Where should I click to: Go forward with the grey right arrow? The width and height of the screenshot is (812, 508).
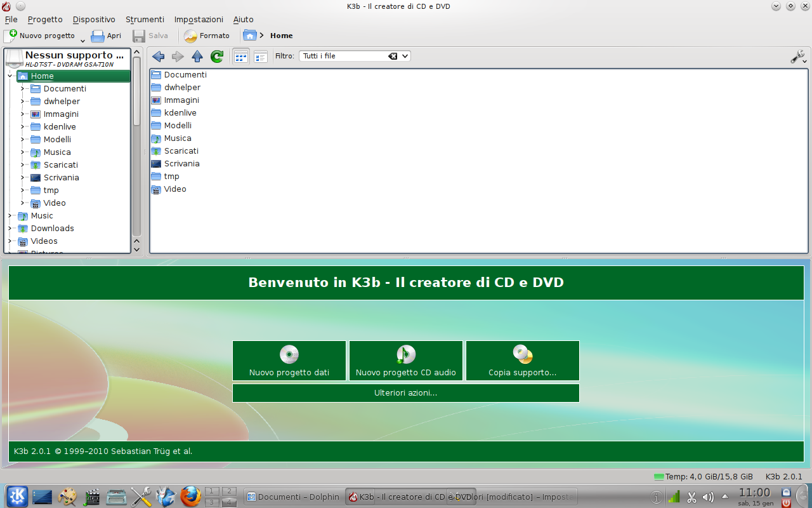tap(178, 57)
